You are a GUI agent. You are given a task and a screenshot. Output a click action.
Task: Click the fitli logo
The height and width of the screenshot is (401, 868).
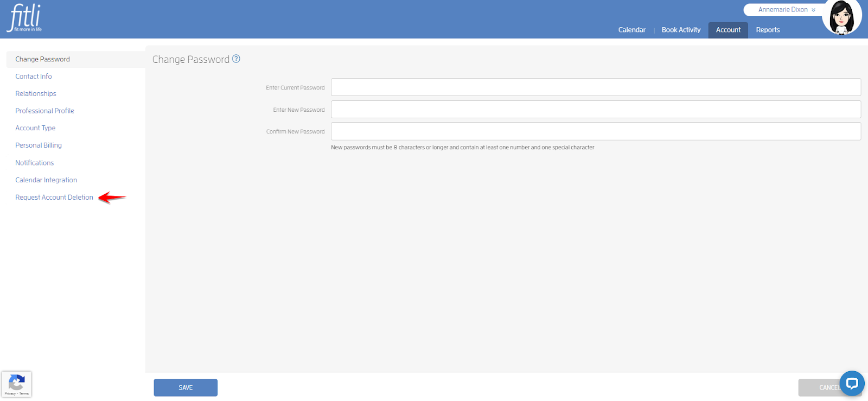24,18
